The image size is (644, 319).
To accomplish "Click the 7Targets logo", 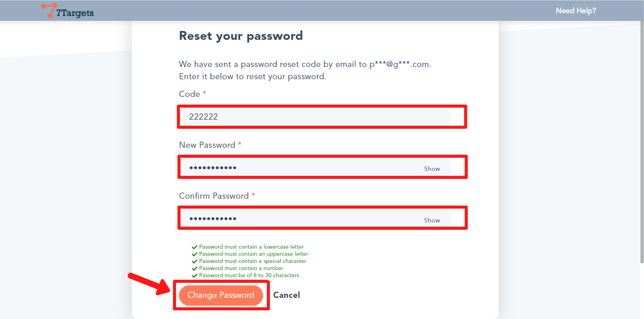I will coord(67,11).
